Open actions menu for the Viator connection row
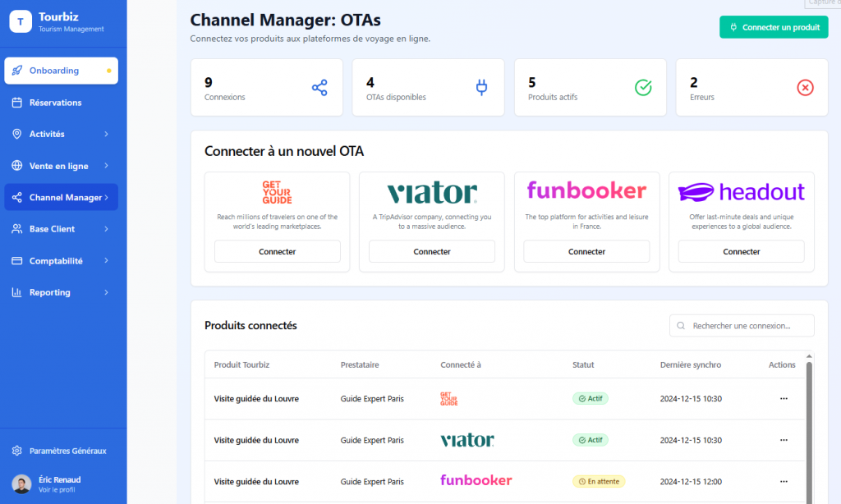The width and height of the screenshot is (841, 504). pos(783,440)
